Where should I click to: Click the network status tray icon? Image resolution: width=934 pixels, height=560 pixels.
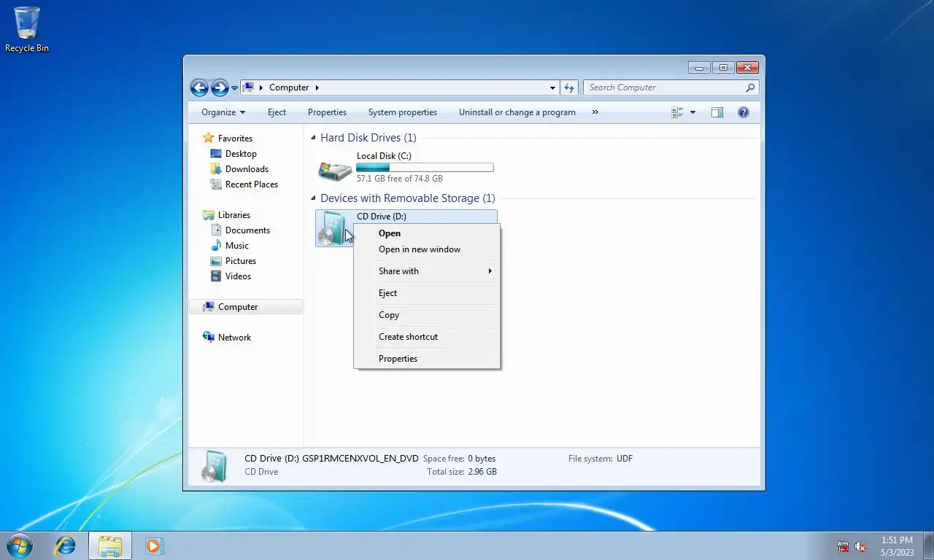point(843,546)
